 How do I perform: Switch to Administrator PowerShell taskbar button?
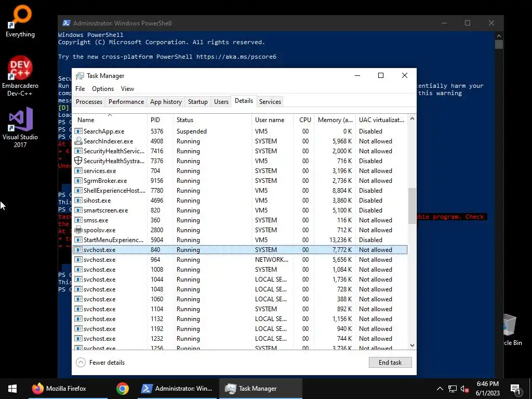[x=177, y=389]
